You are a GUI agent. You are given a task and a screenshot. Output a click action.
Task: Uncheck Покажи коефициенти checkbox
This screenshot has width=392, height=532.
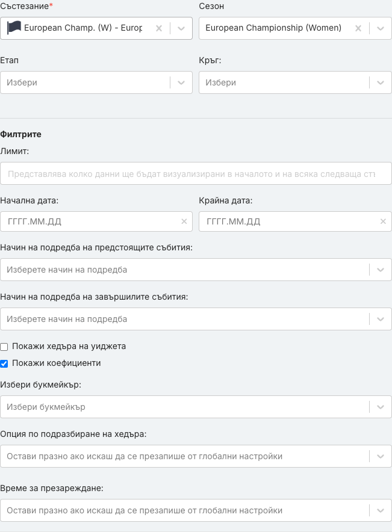coord(4,363)
